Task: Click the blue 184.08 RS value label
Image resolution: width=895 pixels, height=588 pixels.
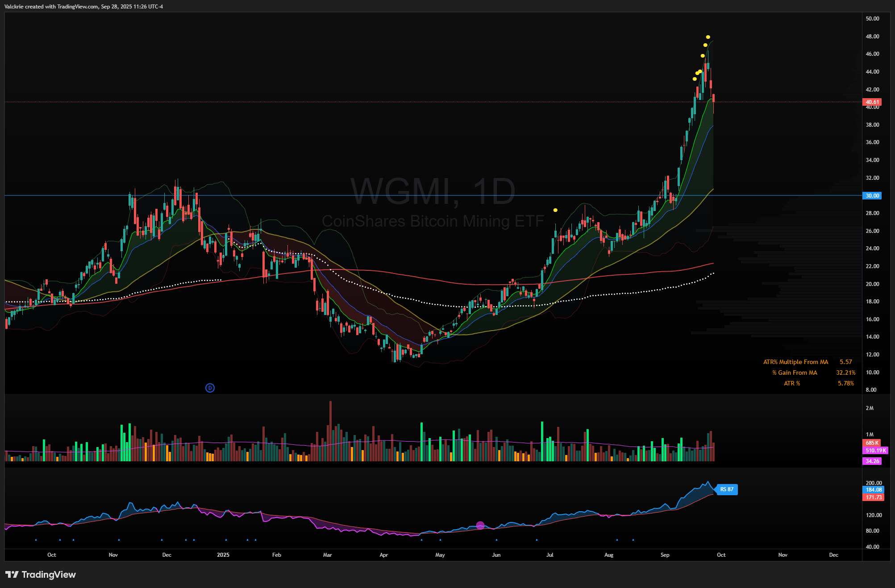Action: (x=873, y=490)
